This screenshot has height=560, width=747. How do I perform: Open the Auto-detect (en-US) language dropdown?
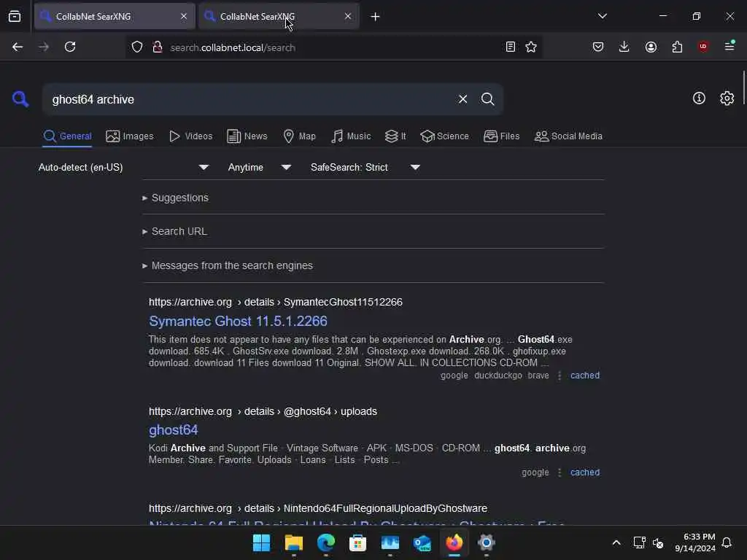coord(124,167)
